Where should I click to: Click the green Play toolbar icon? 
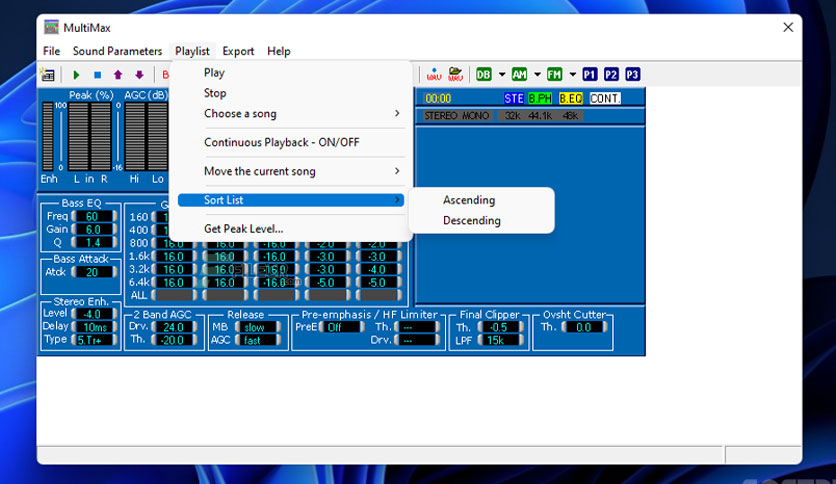pos(76,75)
